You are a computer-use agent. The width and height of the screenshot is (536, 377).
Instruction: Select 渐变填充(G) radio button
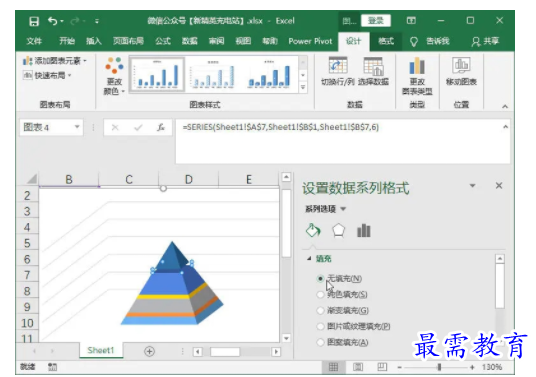(x=320, y=310)
